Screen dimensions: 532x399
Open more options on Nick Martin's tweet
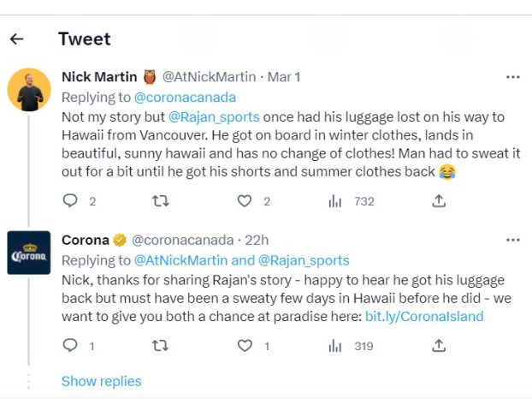pos(512,77)
